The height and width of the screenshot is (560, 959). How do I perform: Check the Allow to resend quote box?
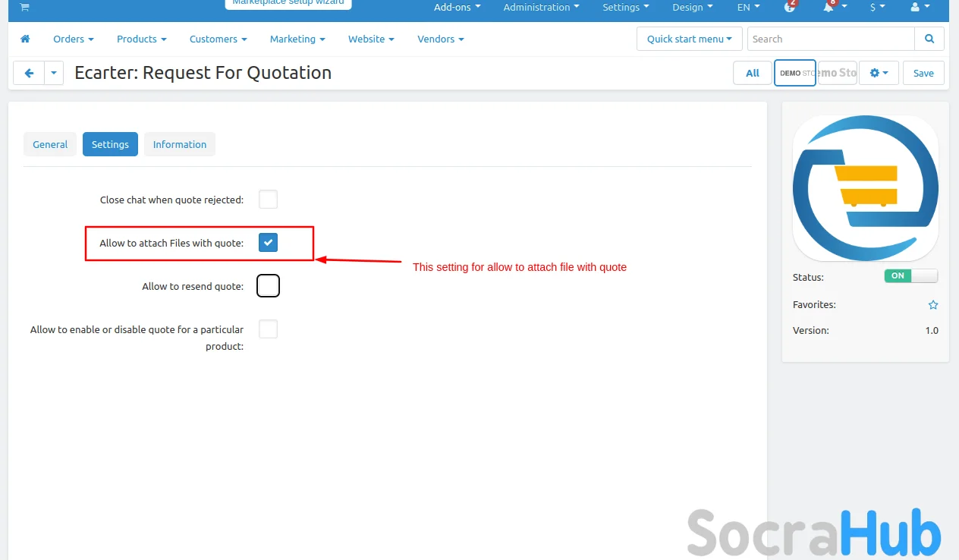tap(268, 286)
